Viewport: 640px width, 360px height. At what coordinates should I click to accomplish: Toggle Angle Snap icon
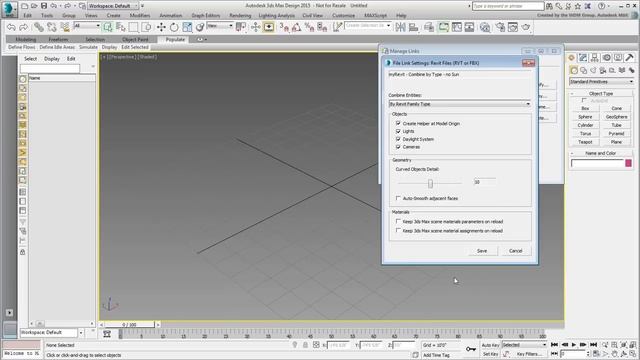coord(296,27)
